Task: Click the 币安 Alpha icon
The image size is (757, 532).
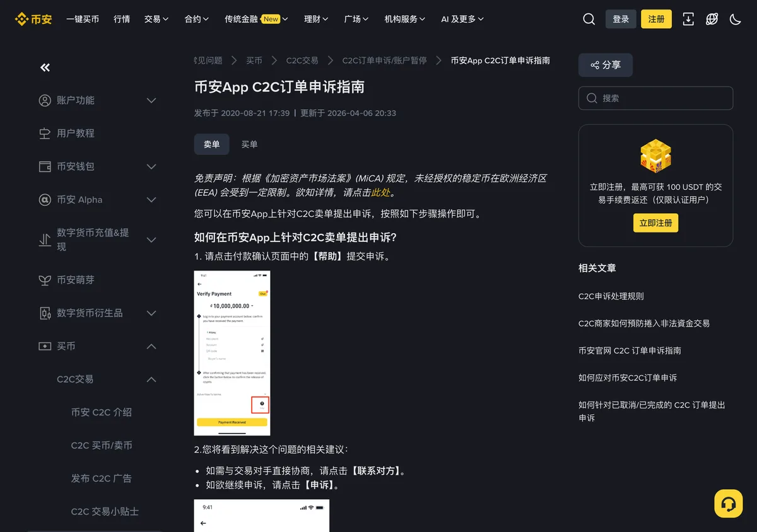Action: tap(45, 200)
